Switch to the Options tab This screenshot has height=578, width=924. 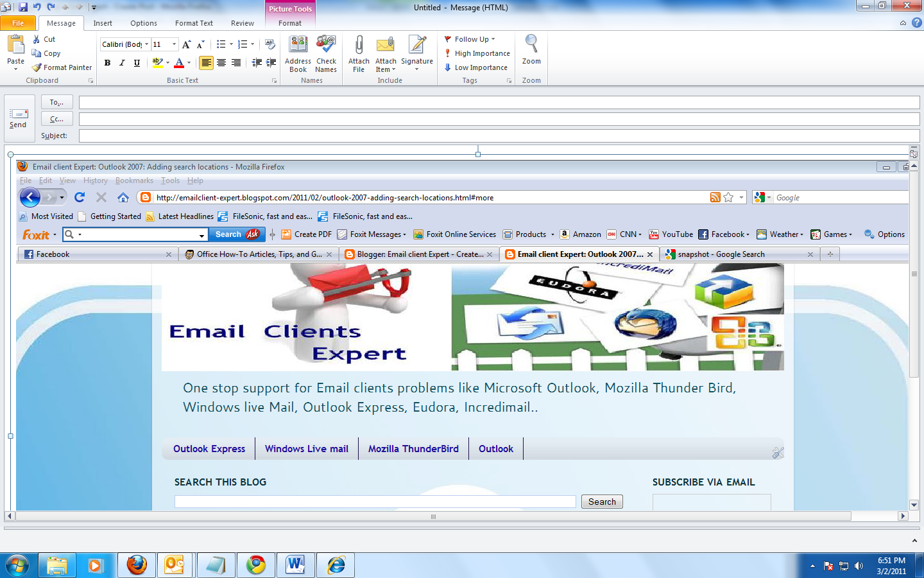pyautogui.click(x=144, y=23)
